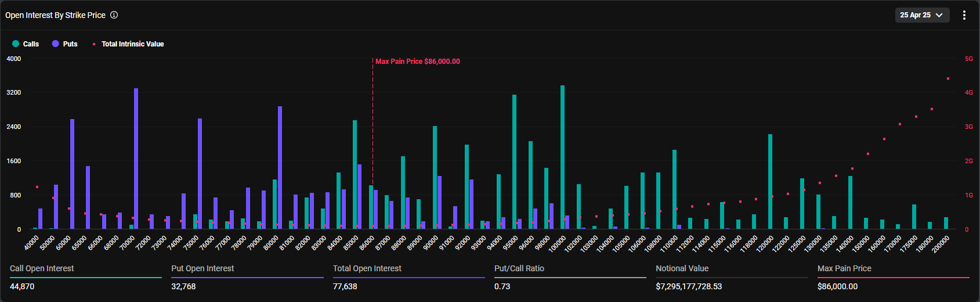Click the info icon beside Open Interest By Strike Price
980x302 pixels.
(x=114, y=15)
